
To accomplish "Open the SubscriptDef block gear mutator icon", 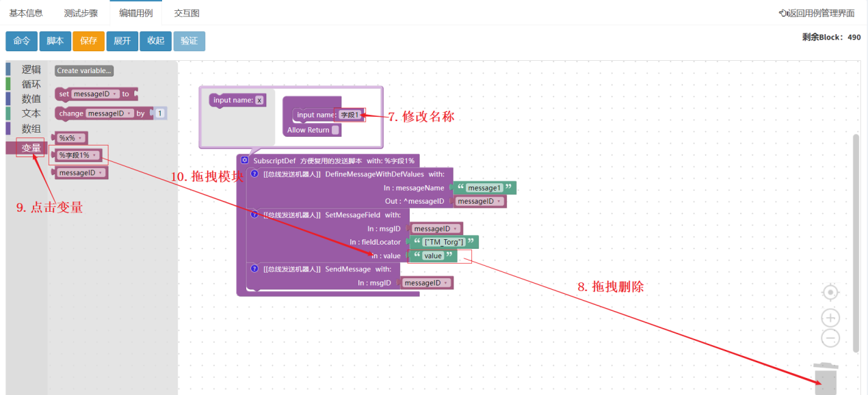I will point(244,160).
